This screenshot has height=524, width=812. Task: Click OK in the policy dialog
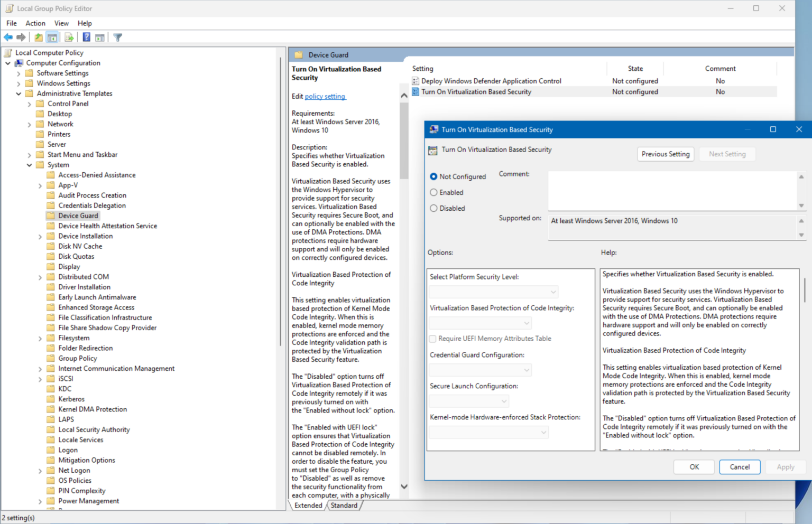[694, 467]
